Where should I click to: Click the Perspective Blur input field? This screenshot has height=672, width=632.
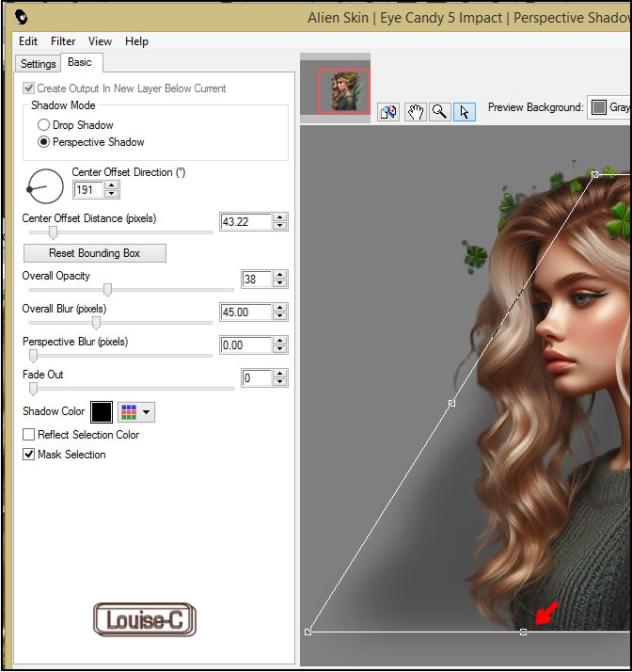pos(246,345)
